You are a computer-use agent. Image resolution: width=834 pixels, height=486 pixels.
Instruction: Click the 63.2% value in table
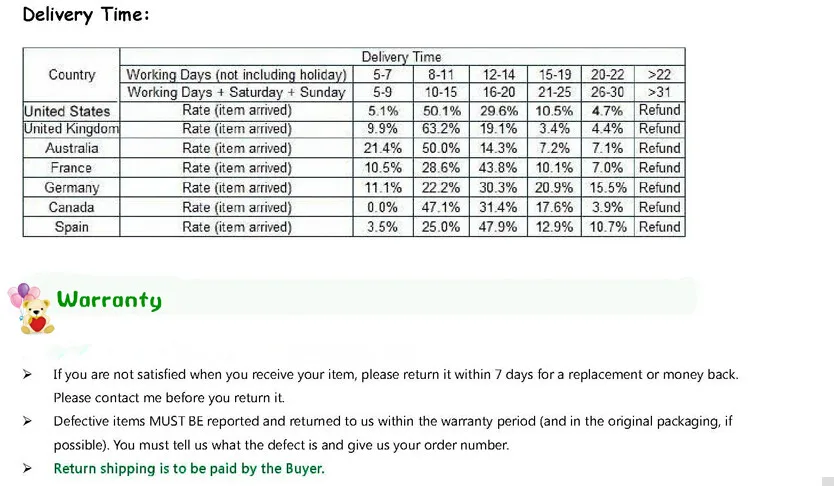440,129
